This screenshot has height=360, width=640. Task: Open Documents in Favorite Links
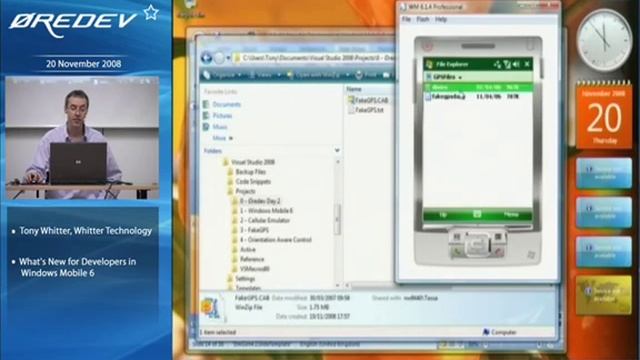tap(222, 104)
